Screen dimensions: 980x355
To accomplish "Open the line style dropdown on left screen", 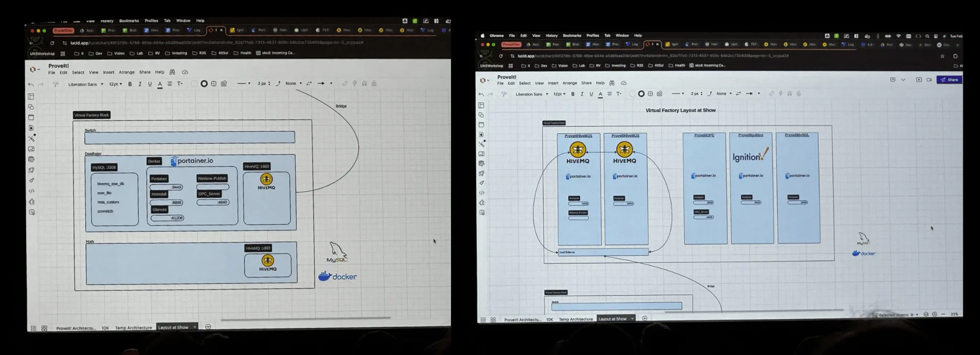I will pyautogui.click(x=243, y=83).
